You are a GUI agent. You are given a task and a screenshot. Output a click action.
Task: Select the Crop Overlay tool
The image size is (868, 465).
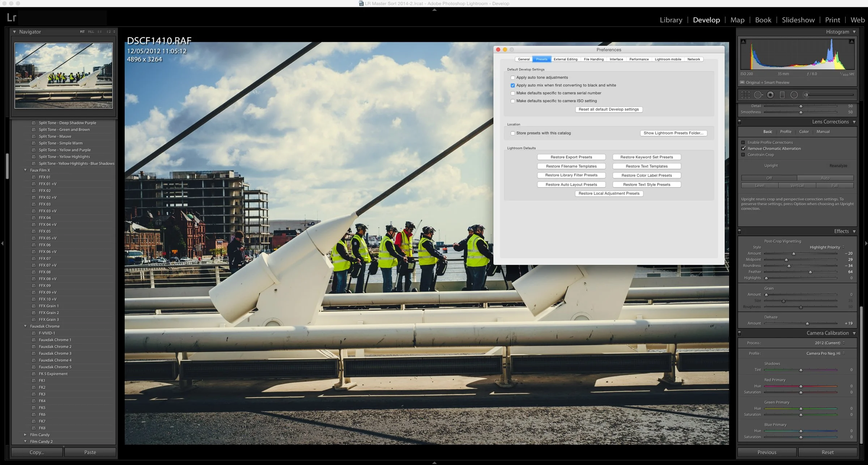(x=746, y=95)
